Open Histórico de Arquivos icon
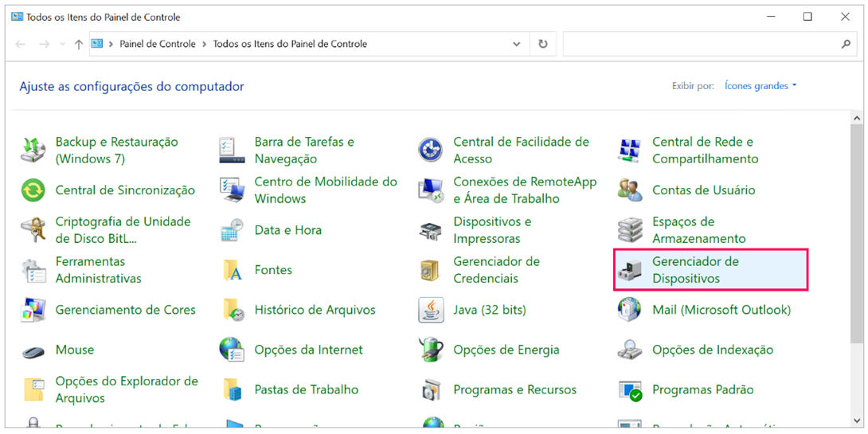868x434 pixels. coord(232,310)
